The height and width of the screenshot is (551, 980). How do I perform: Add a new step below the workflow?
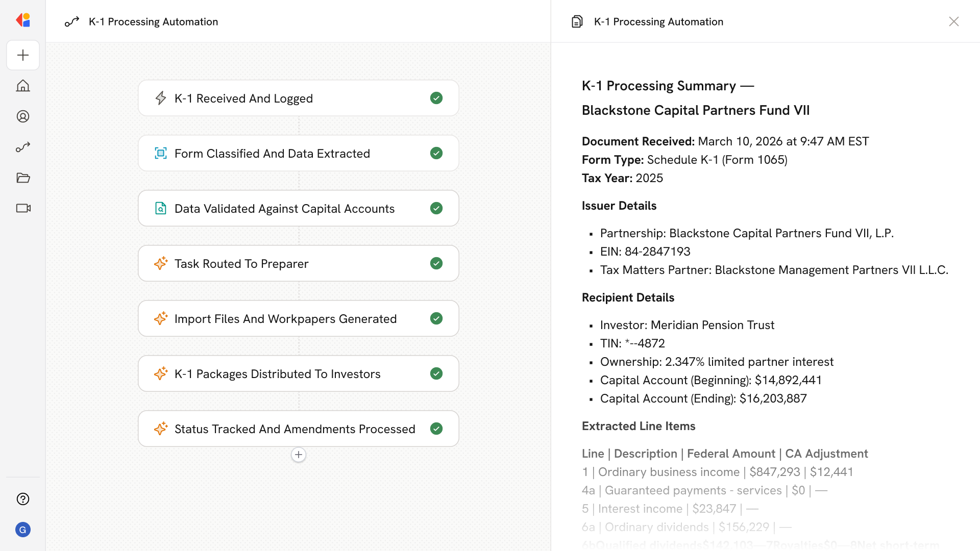[x=299, y=455]
